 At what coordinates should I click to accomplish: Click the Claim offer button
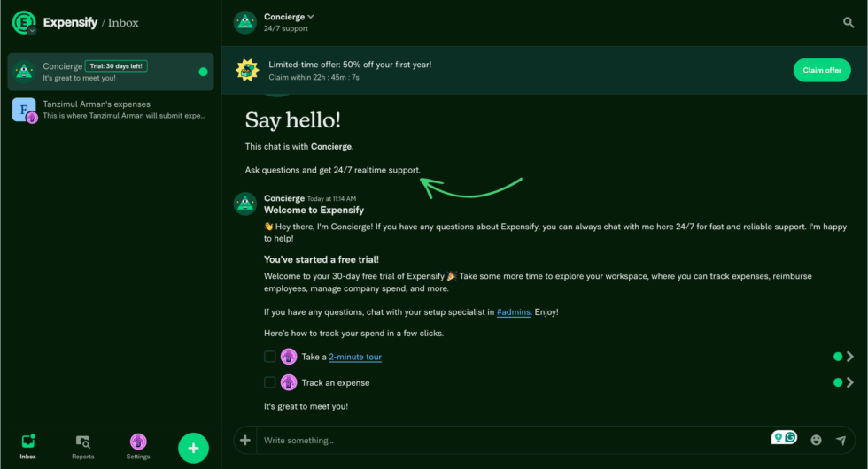(821, 70)
